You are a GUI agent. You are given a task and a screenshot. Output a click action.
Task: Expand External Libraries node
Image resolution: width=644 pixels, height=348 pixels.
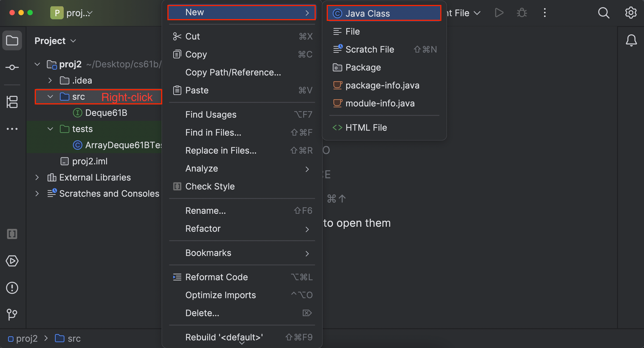(37, 177)
